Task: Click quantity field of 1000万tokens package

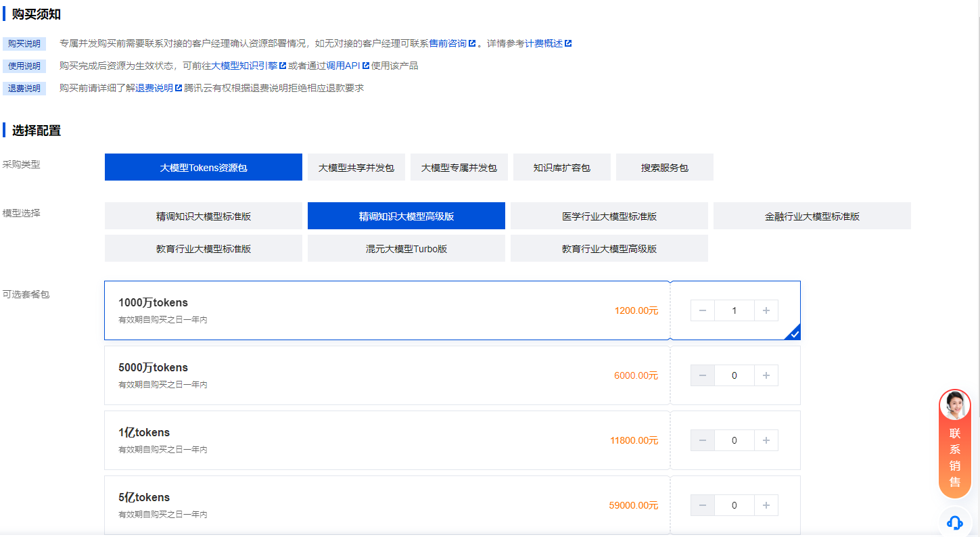Action: click(x=734, y=310)
